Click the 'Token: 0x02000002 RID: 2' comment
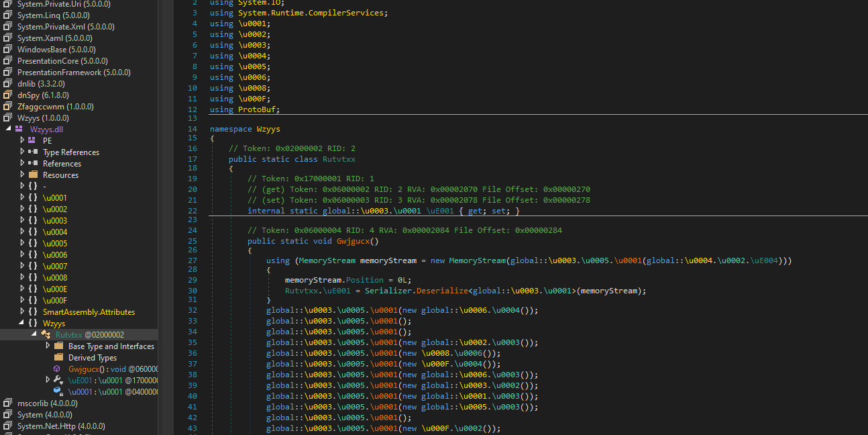The image size is (868, 435). [292, 148]
